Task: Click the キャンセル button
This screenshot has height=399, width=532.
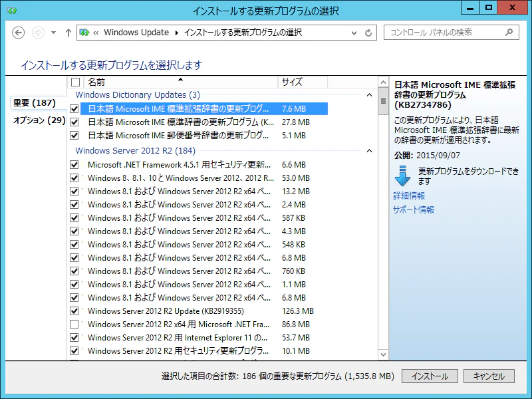Action: click(489, 376)
